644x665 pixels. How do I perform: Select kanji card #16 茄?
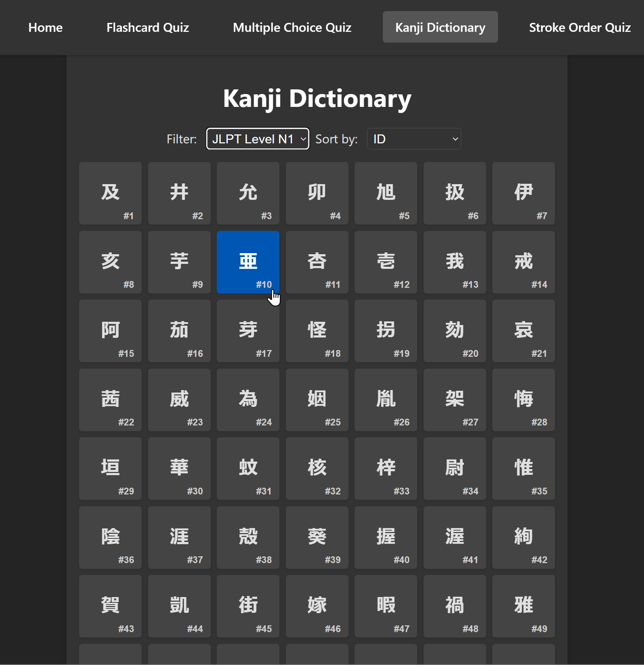(179, 331)
